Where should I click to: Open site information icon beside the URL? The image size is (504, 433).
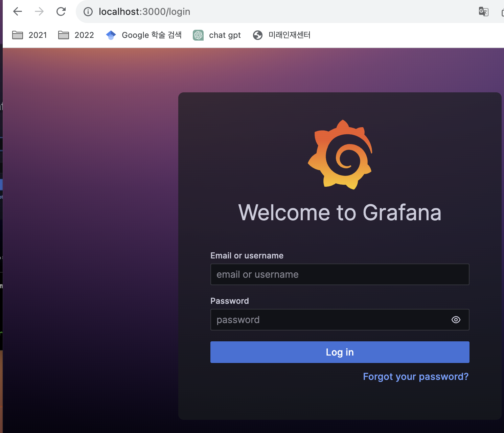(88, 12)
